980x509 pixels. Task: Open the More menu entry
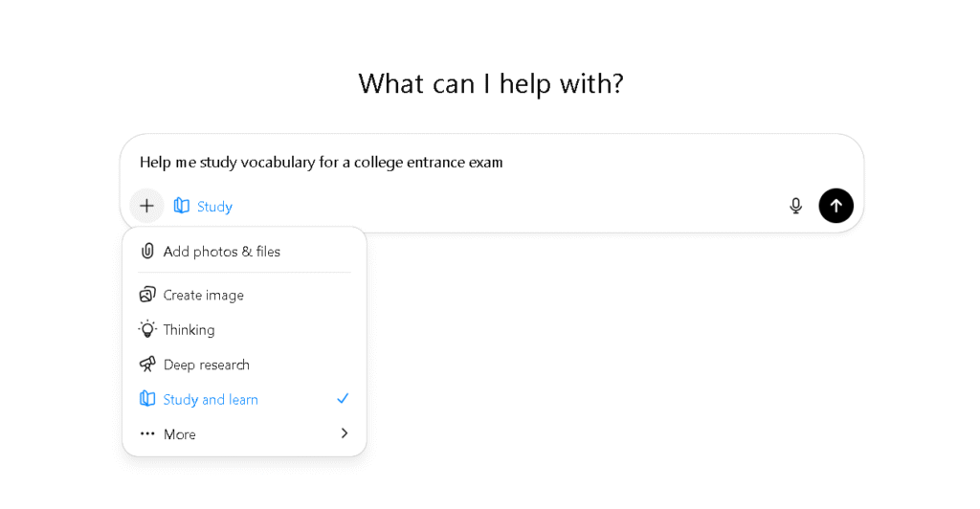(180, 434)
